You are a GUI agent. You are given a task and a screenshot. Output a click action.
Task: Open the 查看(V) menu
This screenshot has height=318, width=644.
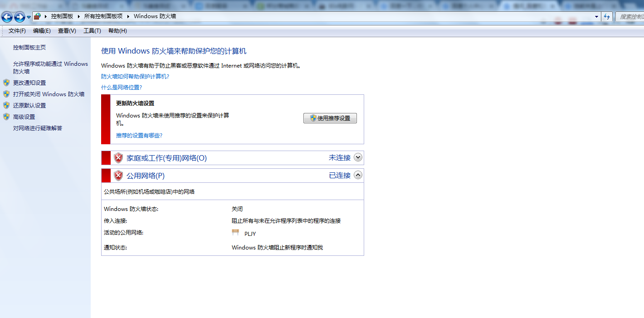(67, 31)
